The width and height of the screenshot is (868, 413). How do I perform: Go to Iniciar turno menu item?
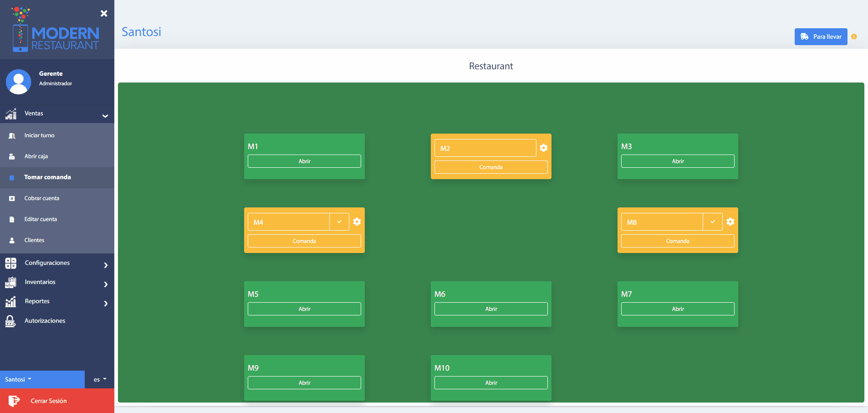click(x=39, y=135)
